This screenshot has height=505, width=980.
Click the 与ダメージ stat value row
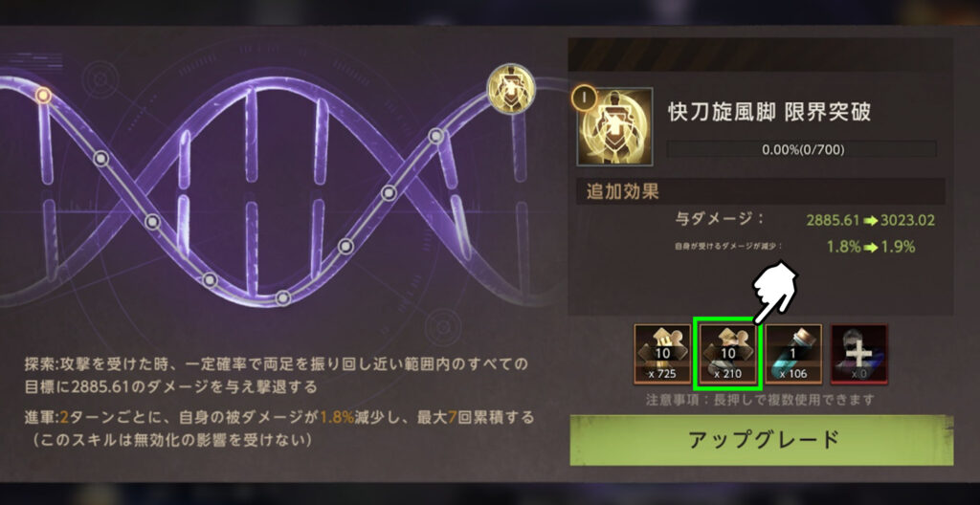[x=805, y=220]
